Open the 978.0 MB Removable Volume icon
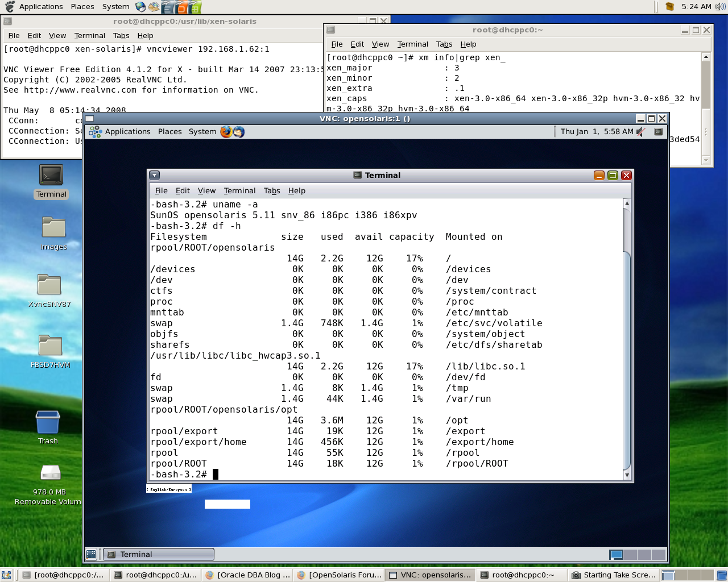 [49, 485]
